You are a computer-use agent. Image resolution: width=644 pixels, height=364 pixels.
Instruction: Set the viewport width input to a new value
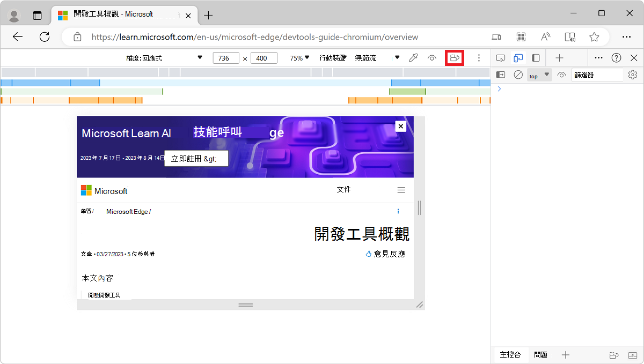click(225, 57)
